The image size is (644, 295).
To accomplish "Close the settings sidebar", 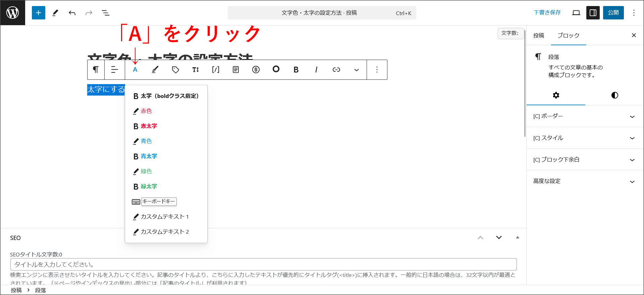I will pos(634,35).
